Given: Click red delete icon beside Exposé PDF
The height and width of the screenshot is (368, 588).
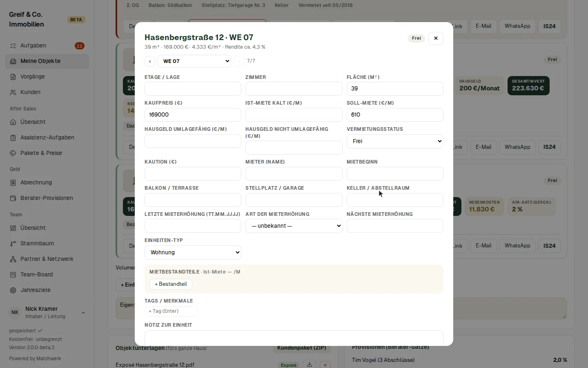Looking at the screenshot, I should [325, 365].
